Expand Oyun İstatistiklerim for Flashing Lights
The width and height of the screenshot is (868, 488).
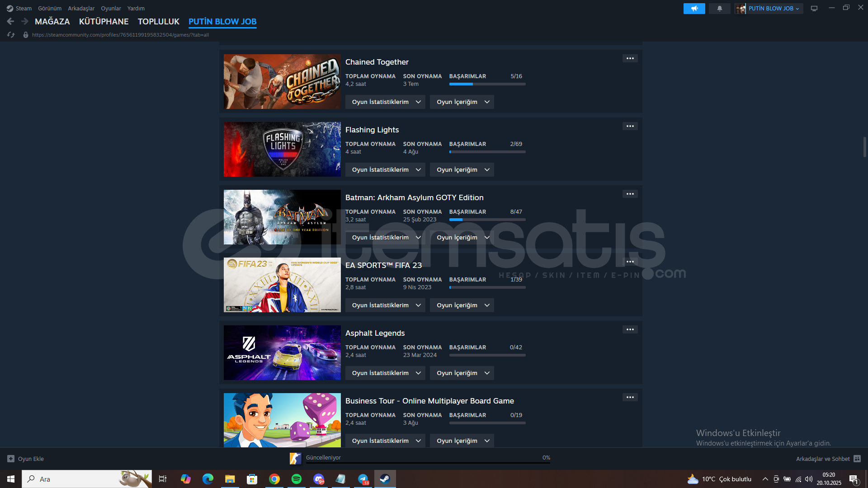(x=385, y=169)
